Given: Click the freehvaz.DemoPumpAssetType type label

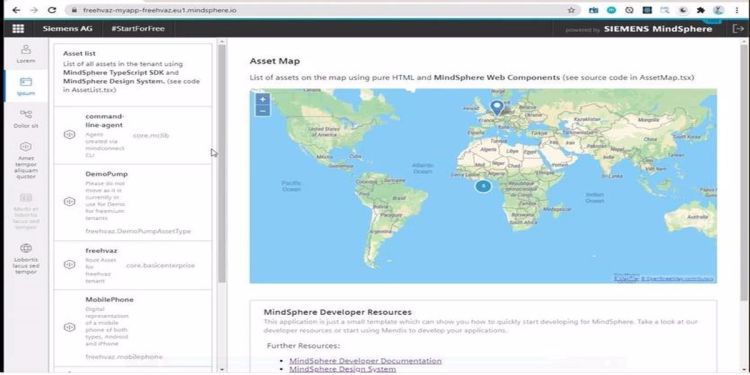Looking at the screenshot, I should [x=138, y=231].
